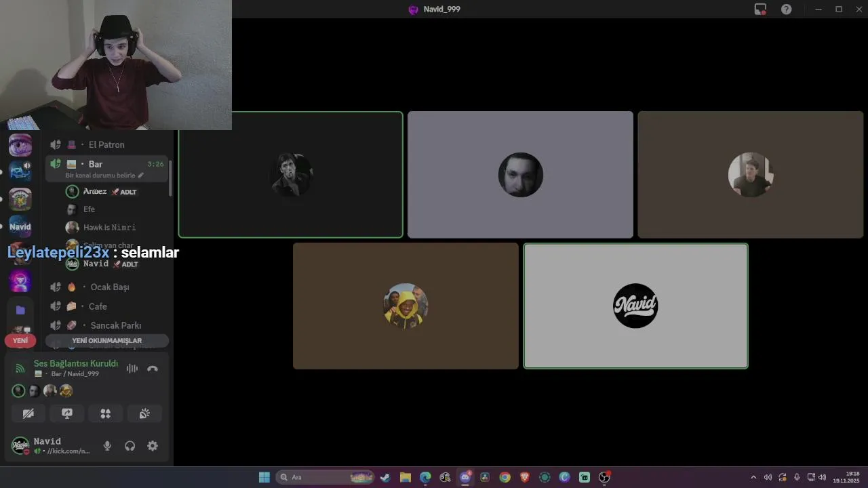Screen dimensions: 868x488
Task: Click the last avatar in voice panel row
Action: point(66,390)
